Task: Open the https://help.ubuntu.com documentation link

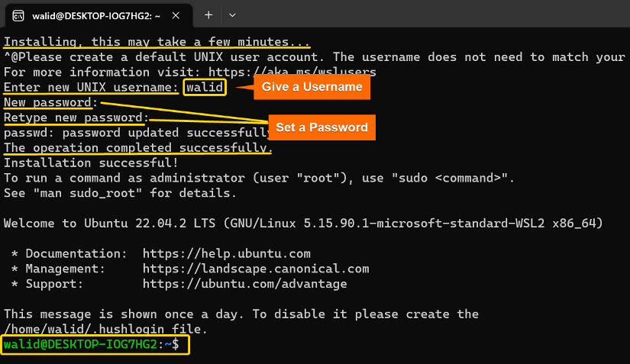Action: (x=227, y=253)
